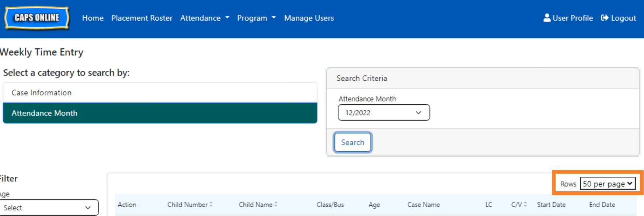This screenshot has height=216, width=644.
Task: Click the Search Criteria panel heading
Action: point(362,78)
